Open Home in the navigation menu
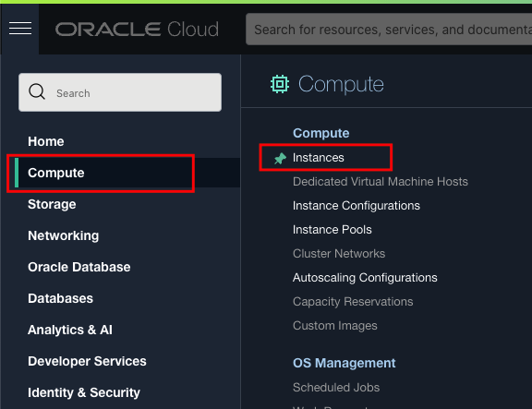Image resolution: width=532 pixels, height=409 pixels. (x=46, y=141)
